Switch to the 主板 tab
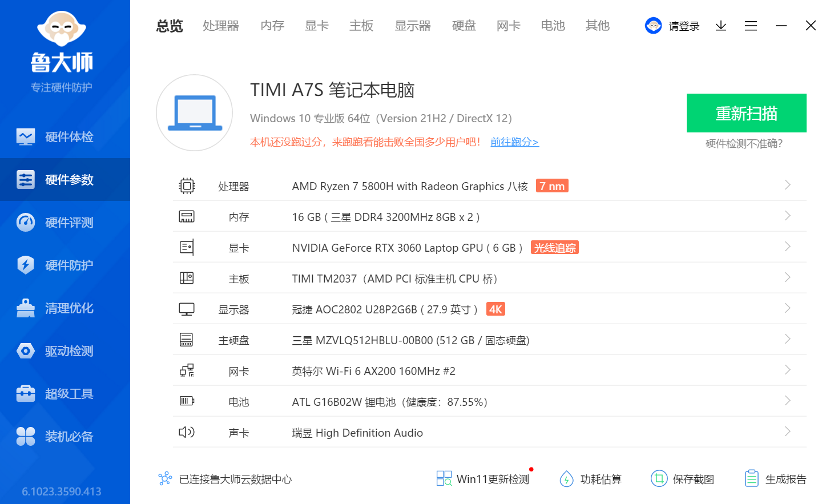 point(361,26)
